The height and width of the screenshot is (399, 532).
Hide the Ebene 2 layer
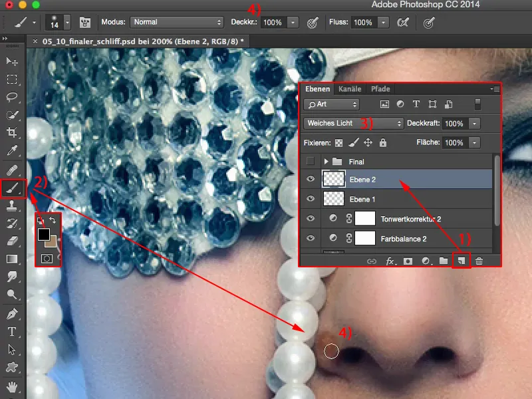pos(310,179)
